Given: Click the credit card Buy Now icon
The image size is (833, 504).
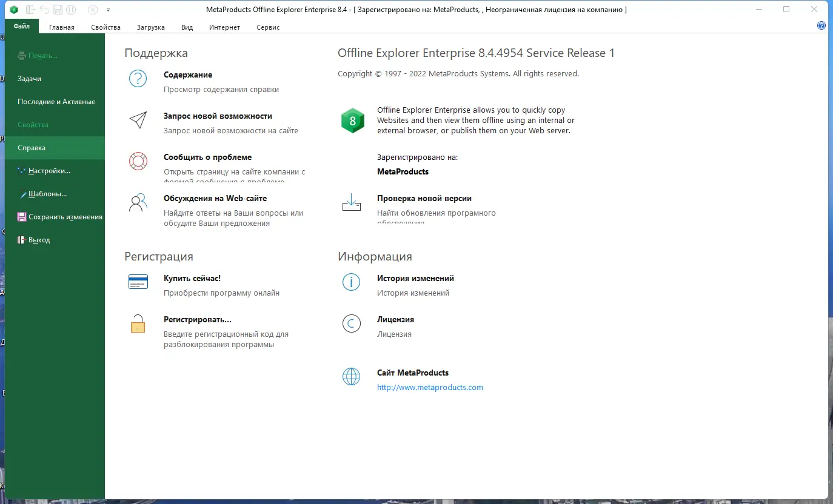Looking at the screenshot, I should 138,282.
